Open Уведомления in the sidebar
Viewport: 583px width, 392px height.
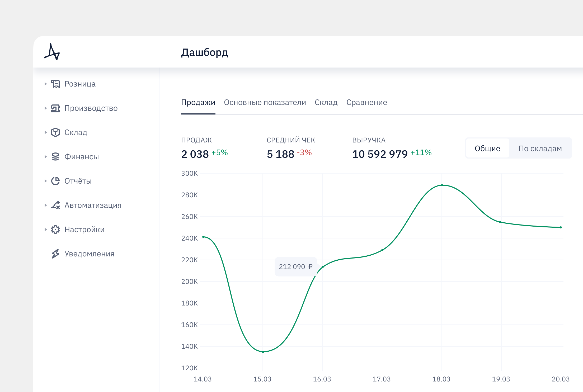(x=89, y=254)
